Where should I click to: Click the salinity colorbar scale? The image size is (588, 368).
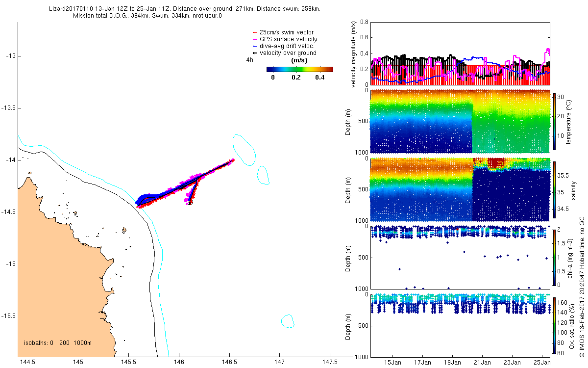(555, 189)
